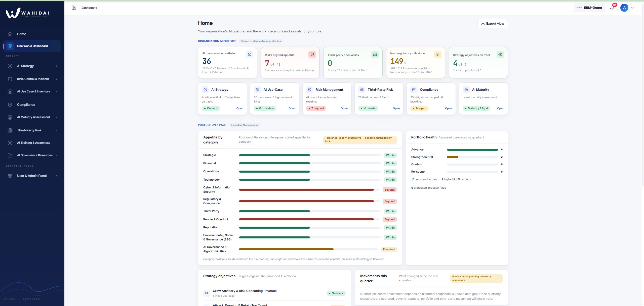The image size is (644, 306).
Task: Click AI Strategy compass icon in sidebar
Action: pos(10,66)
